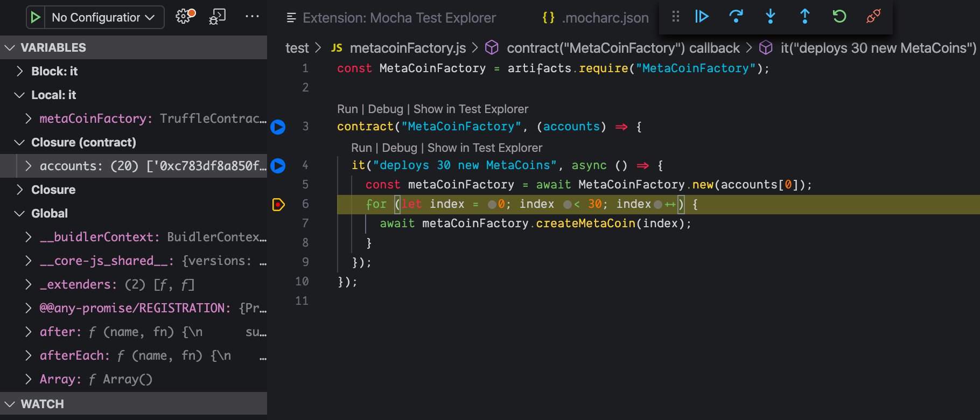Click the Step Out debug button

point(805,16)
